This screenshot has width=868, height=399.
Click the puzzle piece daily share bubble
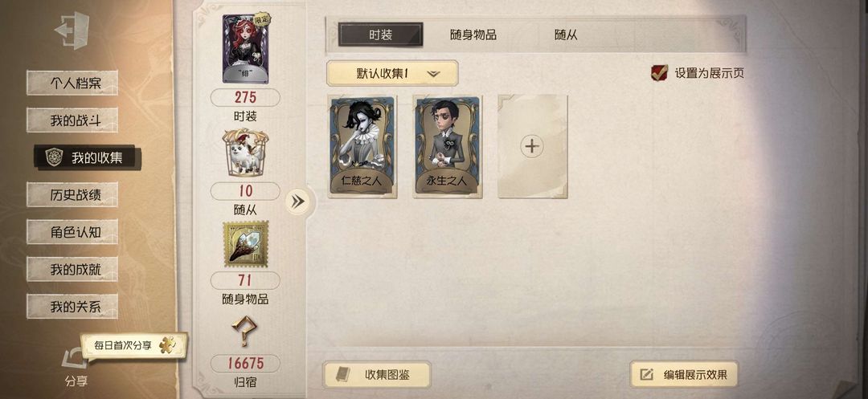pos(134,345)
